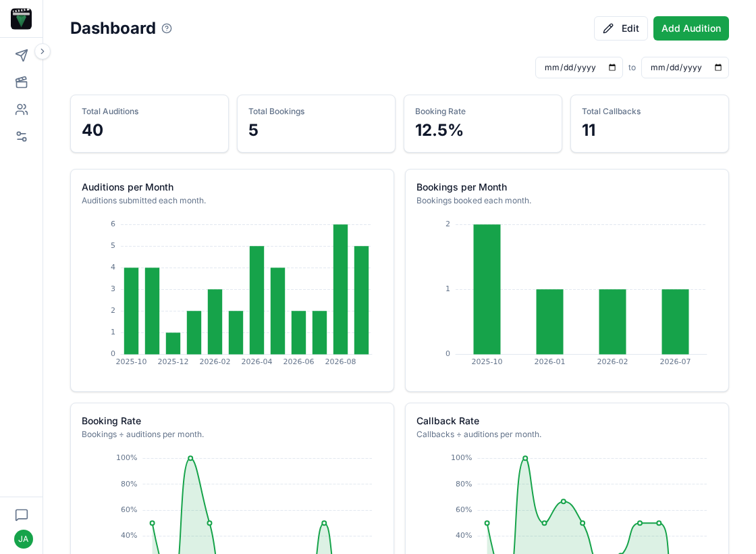756x554 pixels.
Task: Open the JA user avatar menu
Action: pos(23,539)
